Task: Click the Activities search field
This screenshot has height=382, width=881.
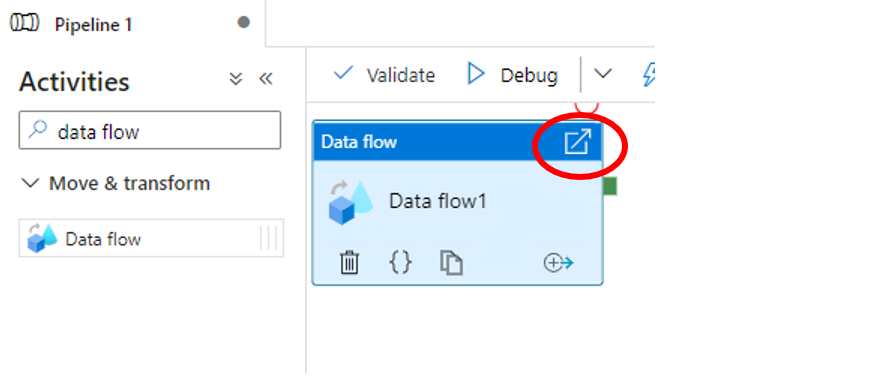Action: point(149,130)
